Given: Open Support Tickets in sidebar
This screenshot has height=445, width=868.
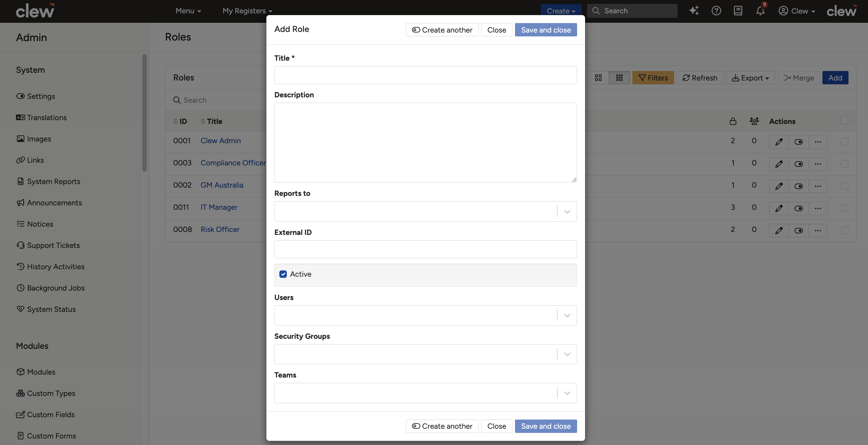Looking at the screenshot, I should point(48,245).
